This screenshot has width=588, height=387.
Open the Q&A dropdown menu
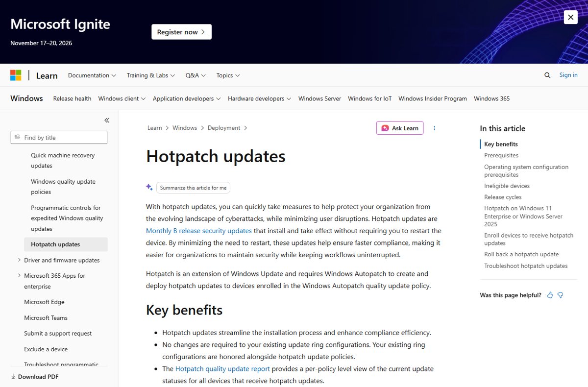point(196,75)
